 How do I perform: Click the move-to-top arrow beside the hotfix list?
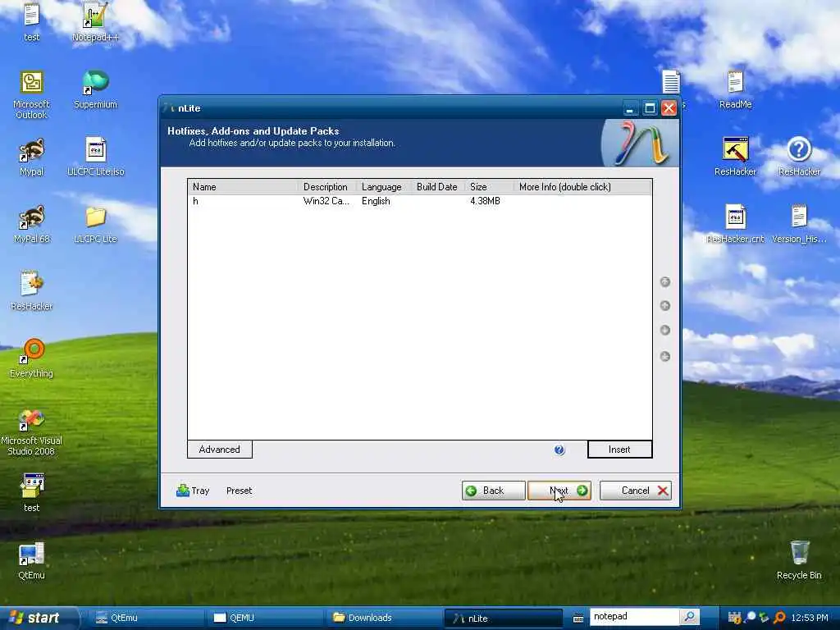click(x=664, y=282)
